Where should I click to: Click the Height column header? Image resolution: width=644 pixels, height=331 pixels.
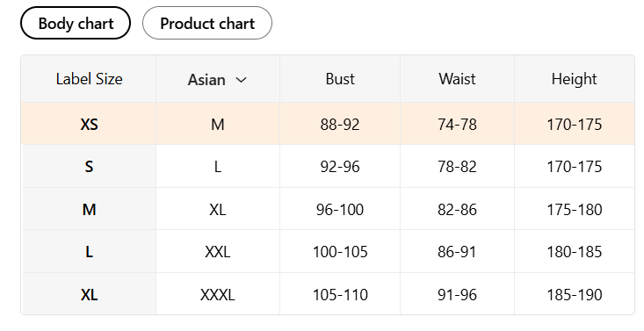(574, 79)
